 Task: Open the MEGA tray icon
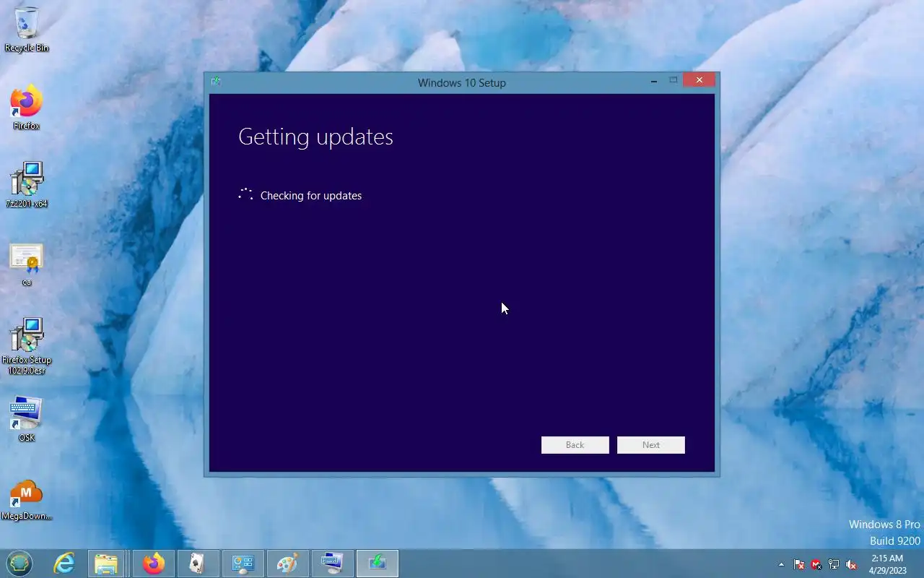coord(816,564)
